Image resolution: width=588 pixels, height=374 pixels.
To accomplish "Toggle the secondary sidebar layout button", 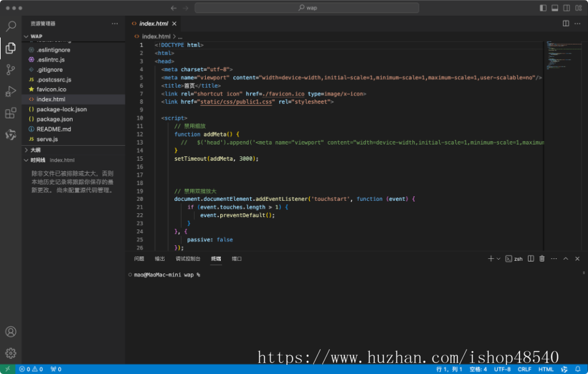I will click(x=566, y=8).
